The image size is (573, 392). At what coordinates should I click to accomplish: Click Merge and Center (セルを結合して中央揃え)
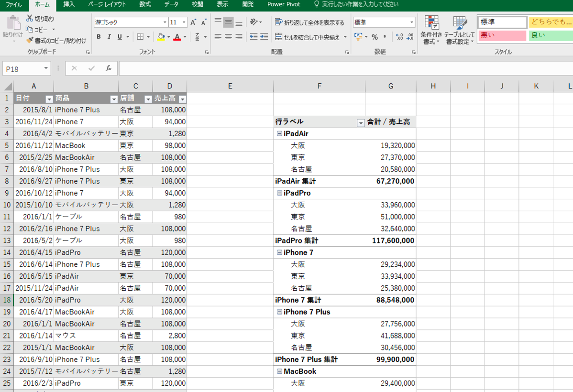click(x=308, y=37)
